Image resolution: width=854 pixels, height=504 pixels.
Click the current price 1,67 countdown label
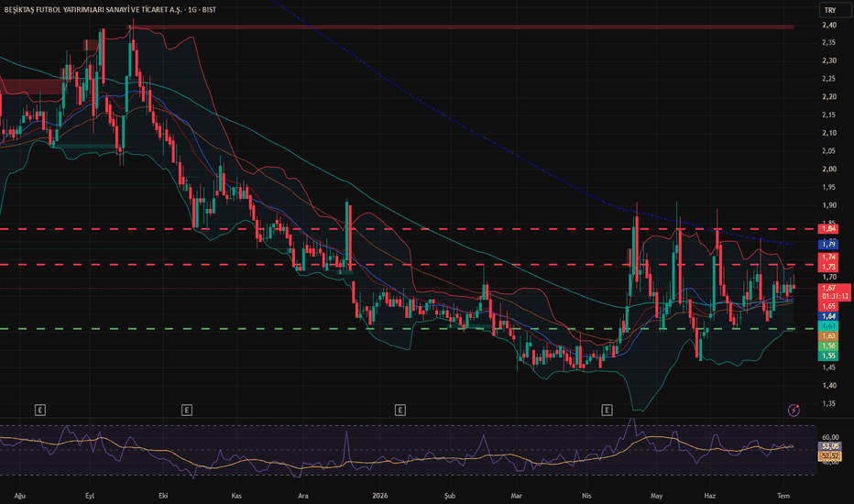pos(835,292)
